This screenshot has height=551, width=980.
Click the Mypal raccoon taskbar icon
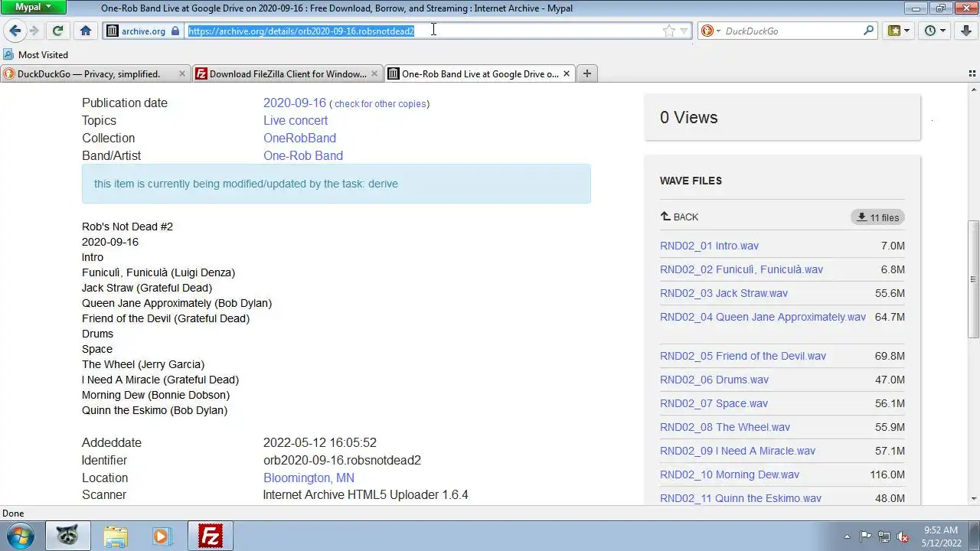[68, 536]
